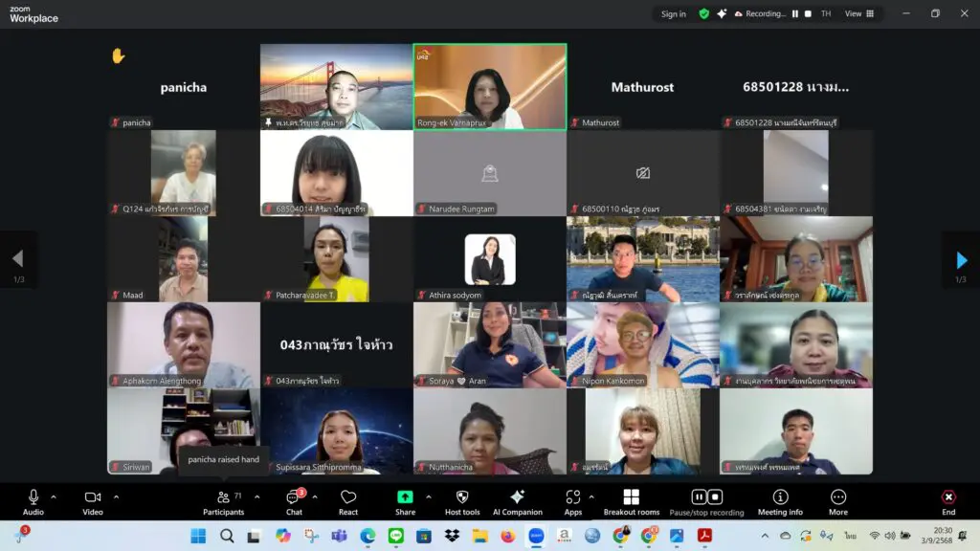Select Rong-ek's highlighted video tile
Screen dimensions: 980x551
[489, 86]
